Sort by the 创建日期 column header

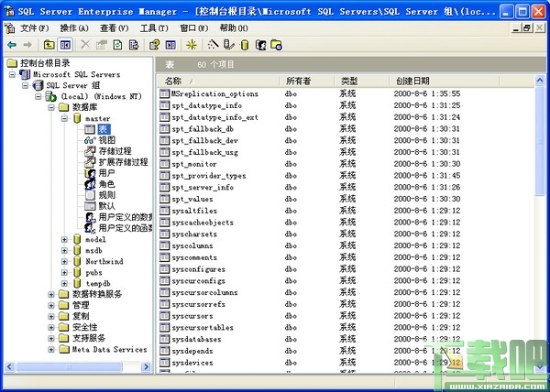pyautogui.click(x=444, y=82)
